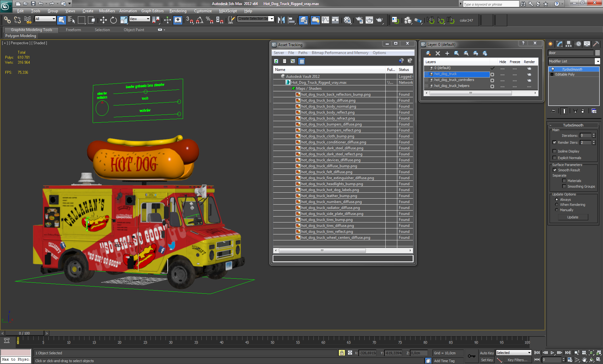Click the Bind to Space Warp icon
The width and height of the screenshot is (603, 364).
[x=28, y=20]
